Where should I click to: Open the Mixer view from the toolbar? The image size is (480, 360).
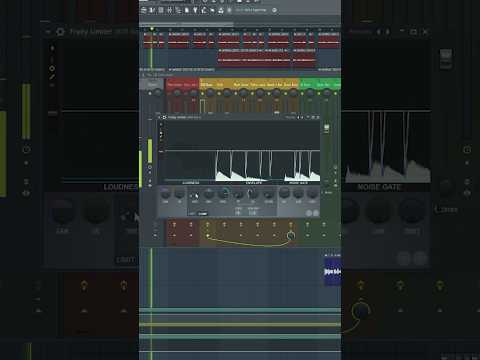(x=169, y=10)
